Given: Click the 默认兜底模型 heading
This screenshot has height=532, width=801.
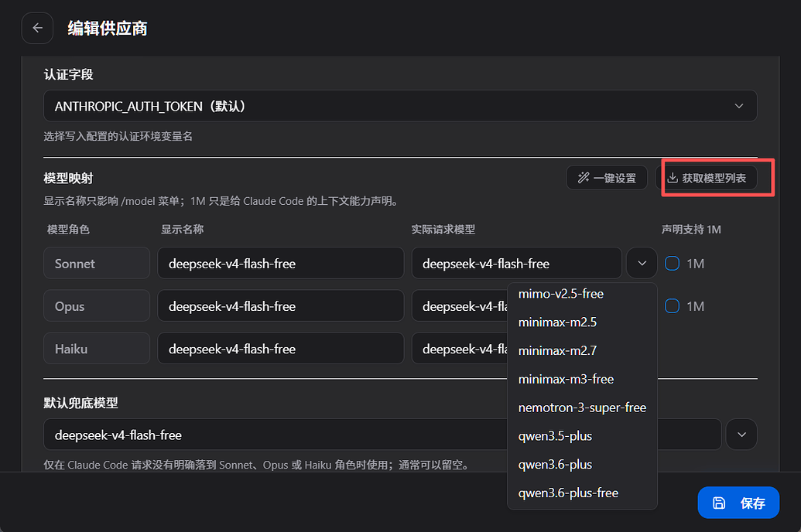Looking at the screenshot, I should (x=80, y=403).
